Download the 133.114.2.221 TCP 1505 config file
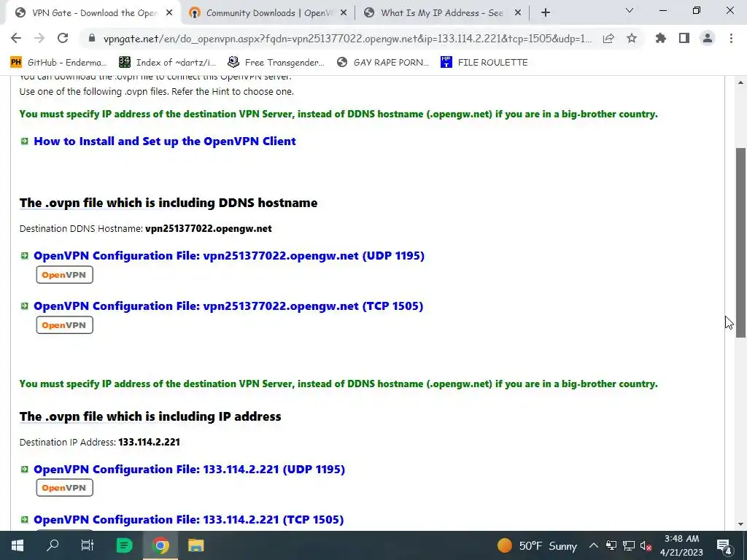Viewport: 747px width, 560px height. [x=189, y=519]
